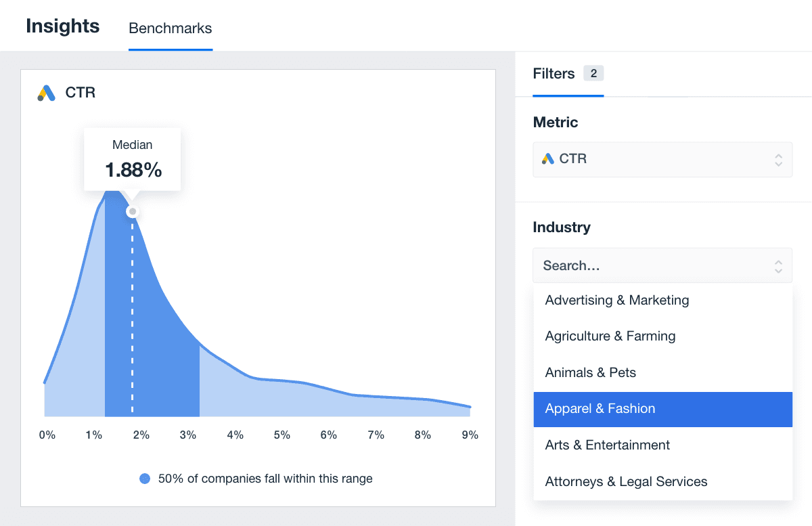812x526 pixels.
Task: Open the Metric CTR dropdown
Action: 662,159
